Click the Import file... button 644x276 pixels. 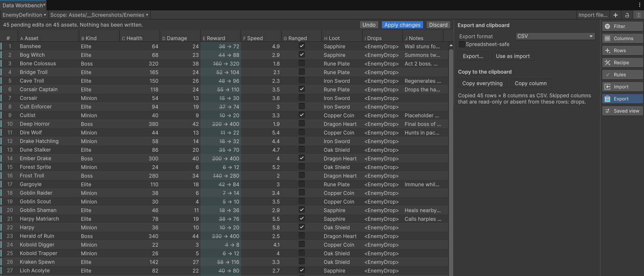pyautogui.click(x=593, y=15)
